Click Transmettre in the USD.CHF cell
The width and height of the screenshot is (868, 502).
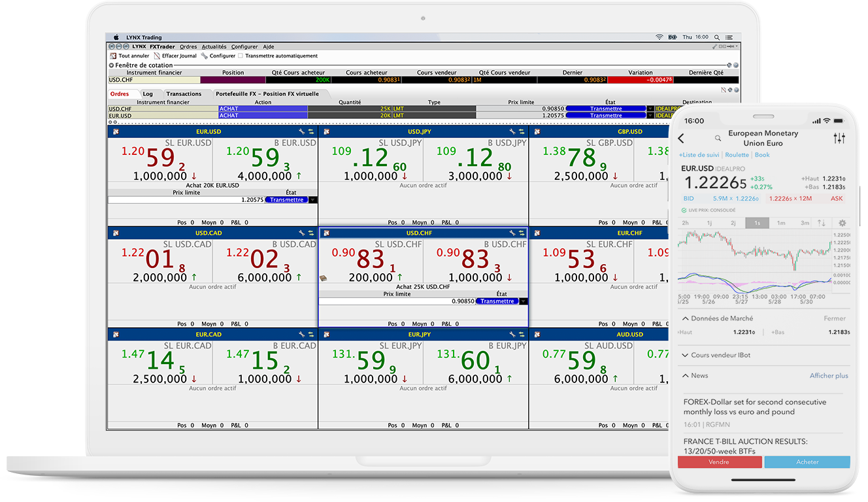click(x=497, y=301)
